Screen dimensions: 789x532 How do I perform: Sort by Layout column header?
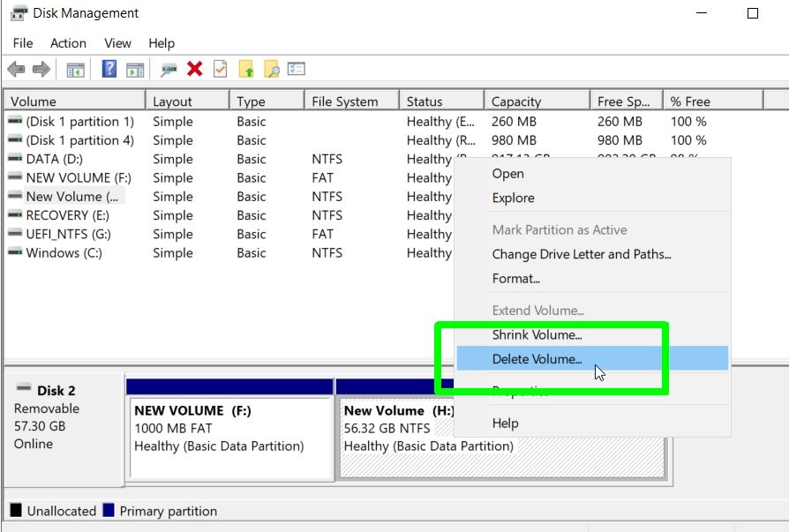coord(188,101)
